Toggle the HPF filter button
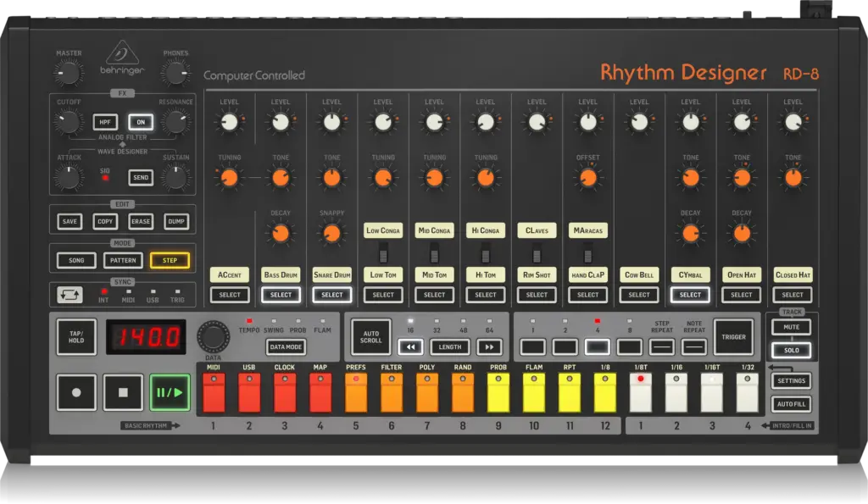The width and height of the screenshot is (868, 504). 105,122
